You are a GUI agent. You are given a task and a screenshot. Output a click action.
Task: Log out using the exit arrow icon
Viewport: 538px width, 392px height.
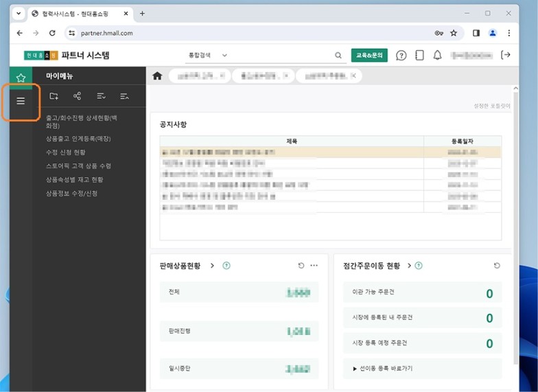[x=506, y=55]
